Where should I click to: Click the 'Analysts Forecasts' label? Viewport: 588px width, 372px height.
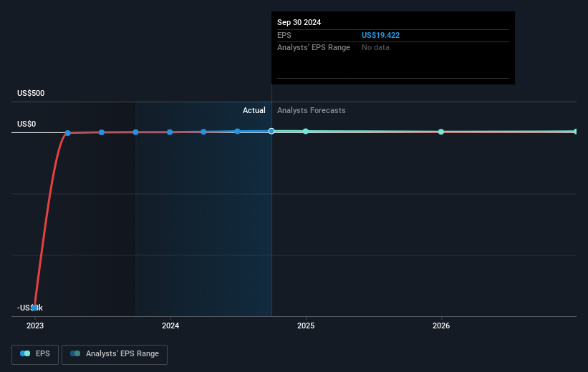[x=312, y=110]
